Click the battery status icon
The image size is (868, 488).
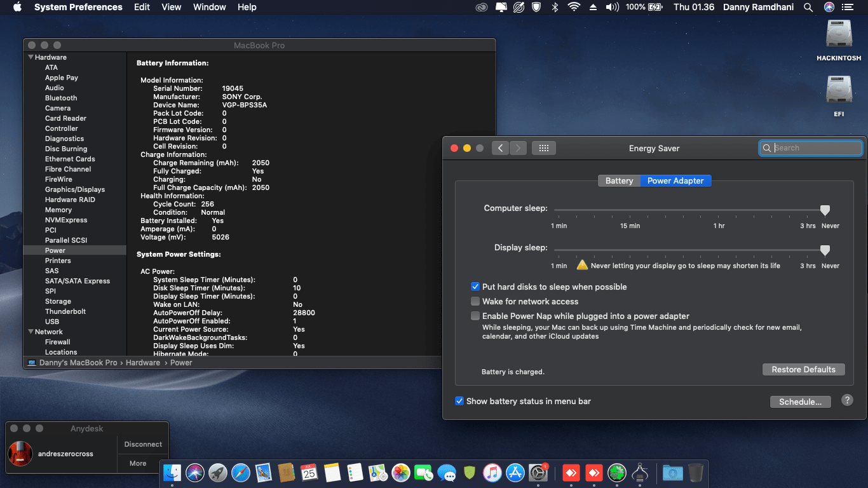click(654, 7)
